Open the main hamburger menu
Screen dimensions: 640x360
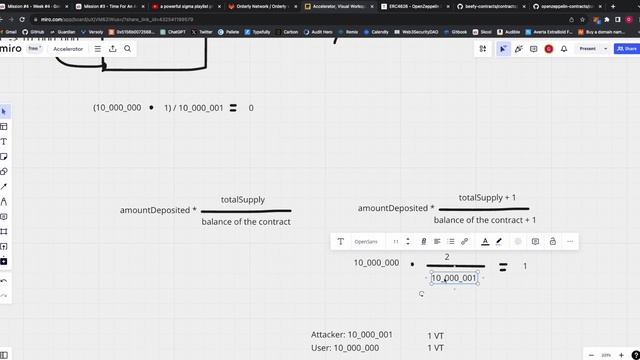click(x=98, y=49)
